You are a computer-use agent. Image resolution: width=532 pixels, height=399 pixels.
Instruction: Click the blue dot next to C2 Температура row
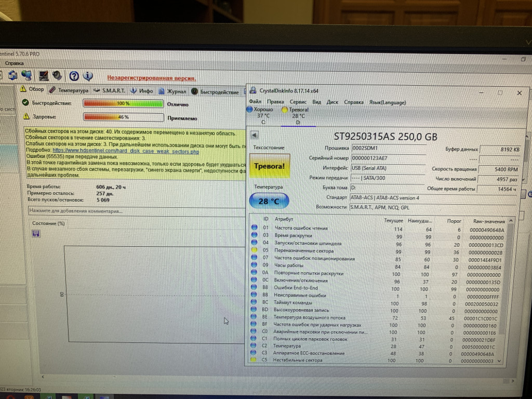coord(253,345)
